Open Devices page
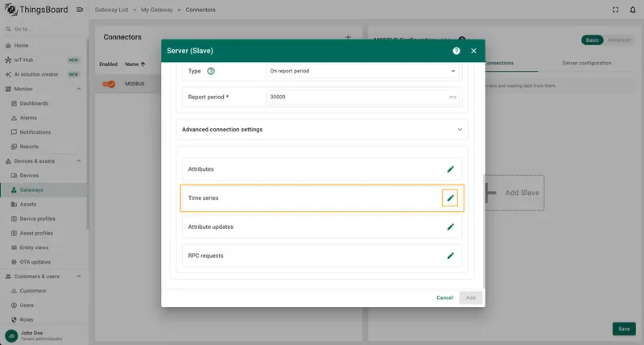Viewport: 644px width, 345px height. click(43, 175)
